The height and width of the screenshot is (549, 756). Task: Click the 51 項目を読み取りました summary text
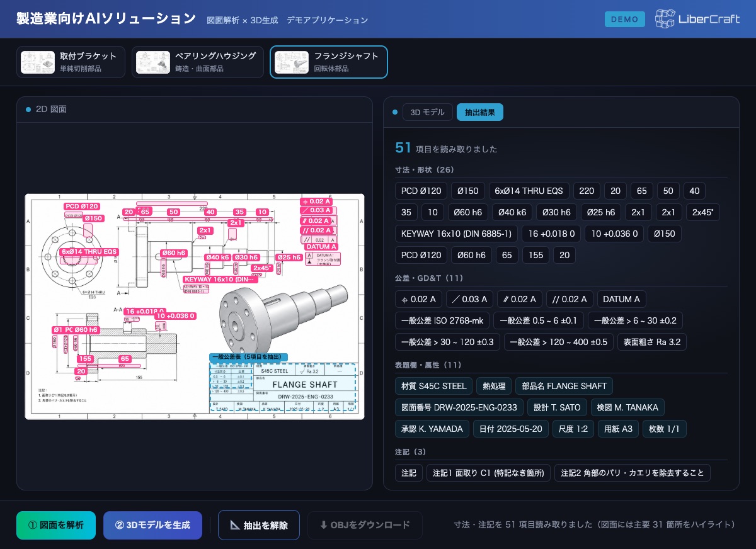[x=446, y=149]
